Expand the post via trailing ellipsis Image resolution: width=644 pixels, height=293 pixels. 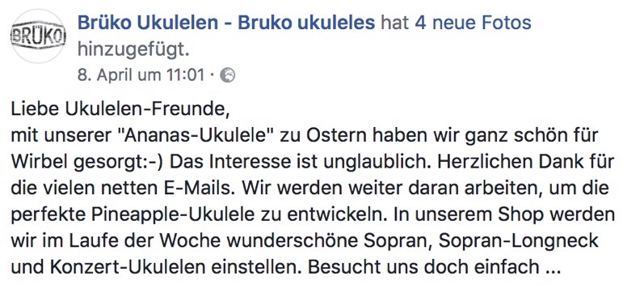point(552,267)
